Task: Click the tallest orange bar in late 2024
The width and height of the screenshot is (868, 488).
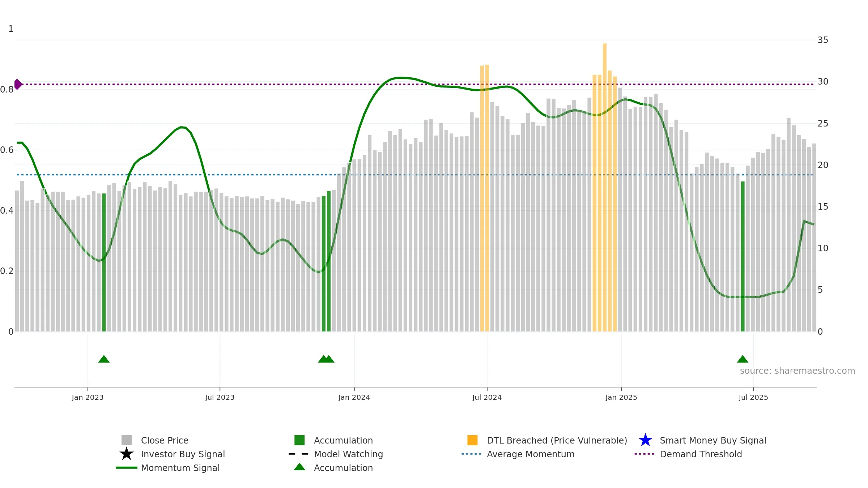Action: point(605,187)
